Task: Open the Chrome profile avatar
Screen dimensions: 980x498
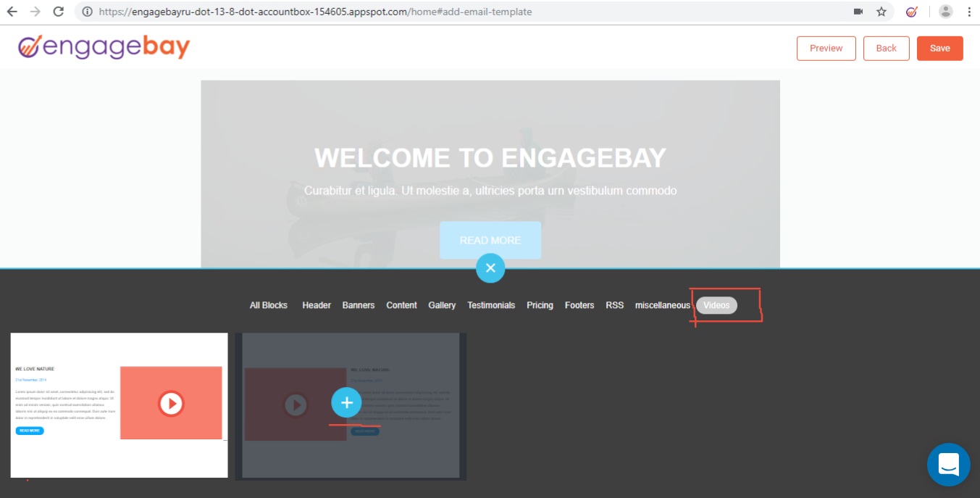Action: click(945, 12)
